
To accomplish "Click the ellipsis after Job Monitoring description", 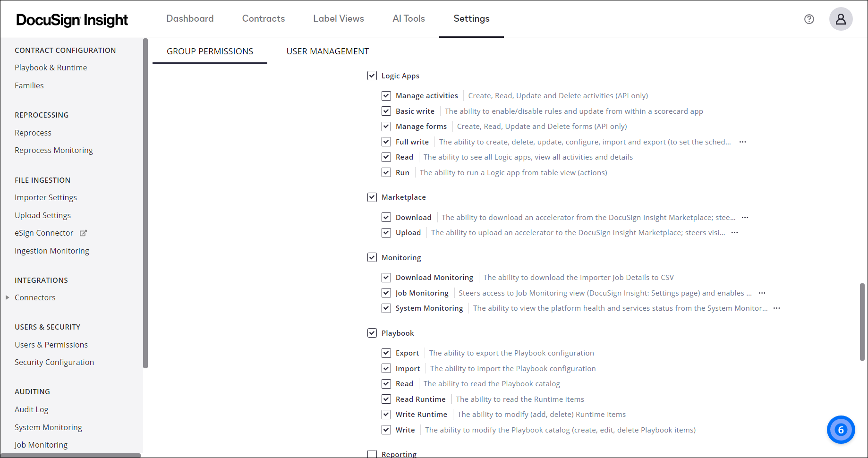I will (x=762, y=293).
